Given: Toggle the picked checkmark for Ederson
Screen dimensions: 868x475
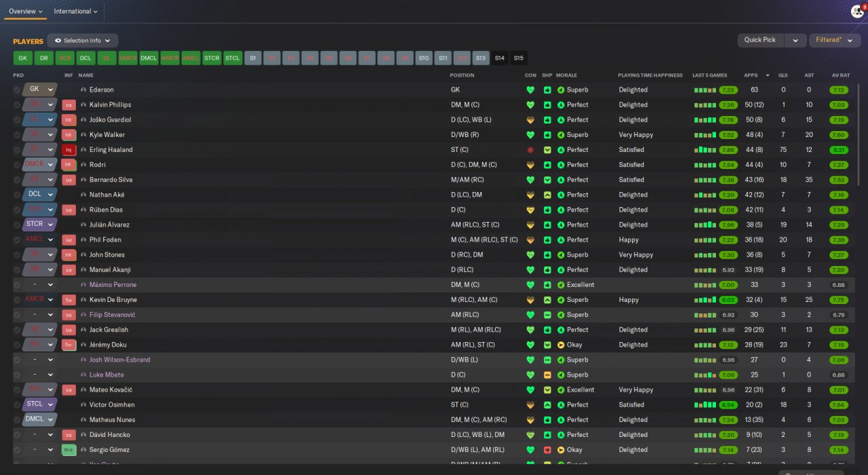Looking at the screenshot, I should click(x=17, y=90).
